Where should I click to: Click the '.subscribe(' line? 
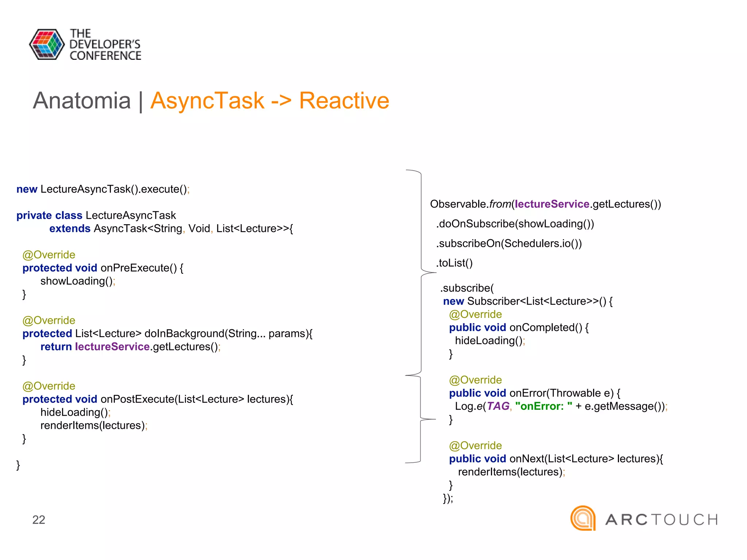click(467, 288)
